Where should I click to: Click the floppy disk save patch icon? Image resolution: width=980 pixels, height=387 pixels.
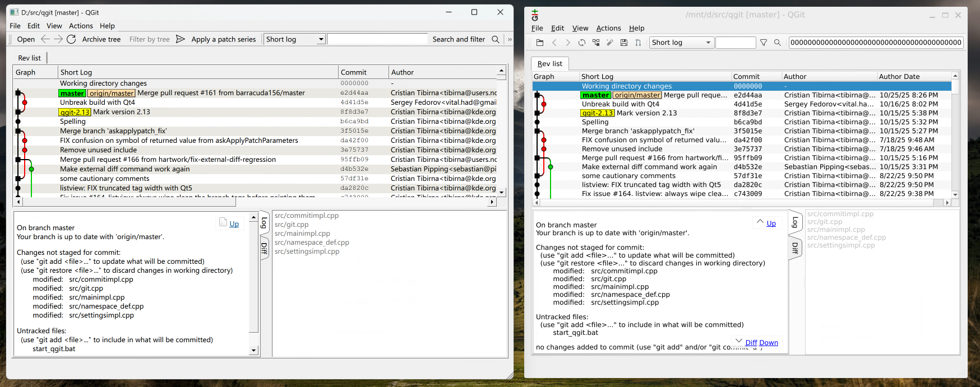[x=624, y=43]
